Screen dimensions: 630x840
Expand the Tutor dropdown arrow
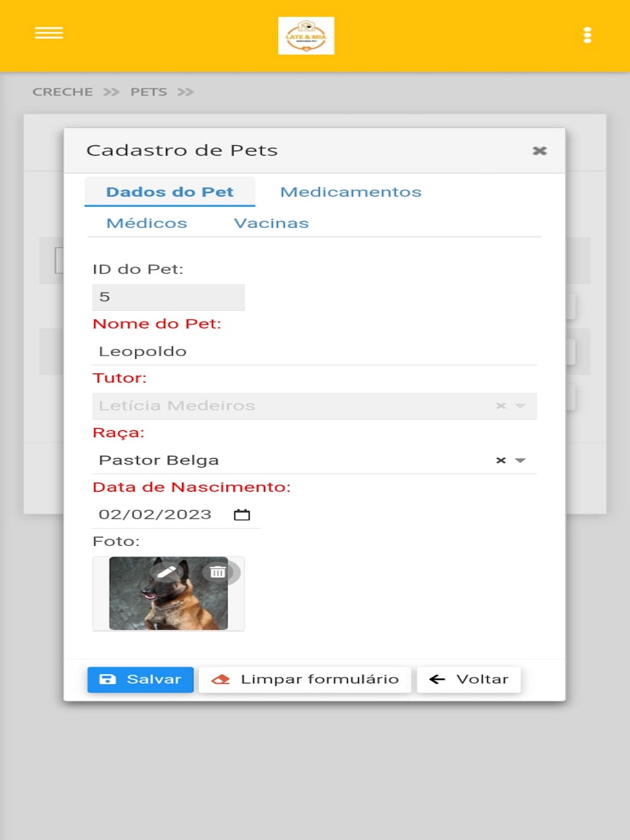[520, 406]
